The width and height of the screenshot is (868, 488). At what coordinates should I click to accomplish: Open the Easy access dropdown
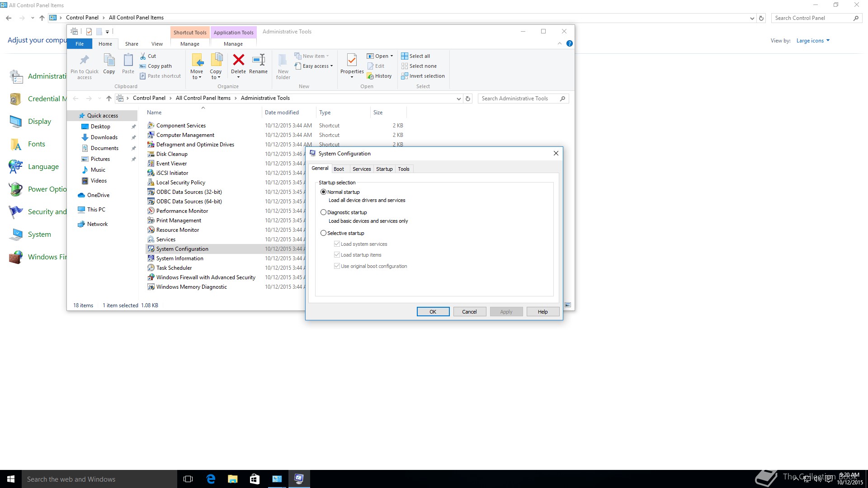click(x=331, y=66)
